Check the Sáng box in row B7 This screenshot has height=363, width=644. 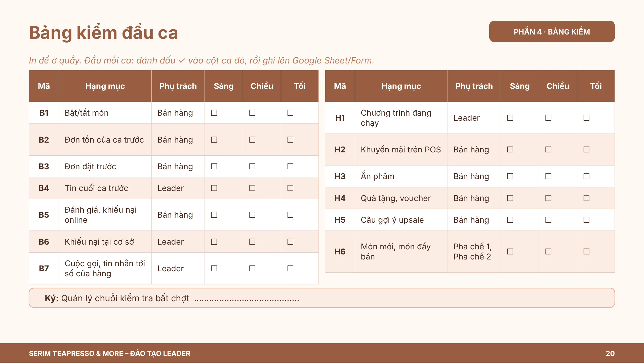click(214, 268)
